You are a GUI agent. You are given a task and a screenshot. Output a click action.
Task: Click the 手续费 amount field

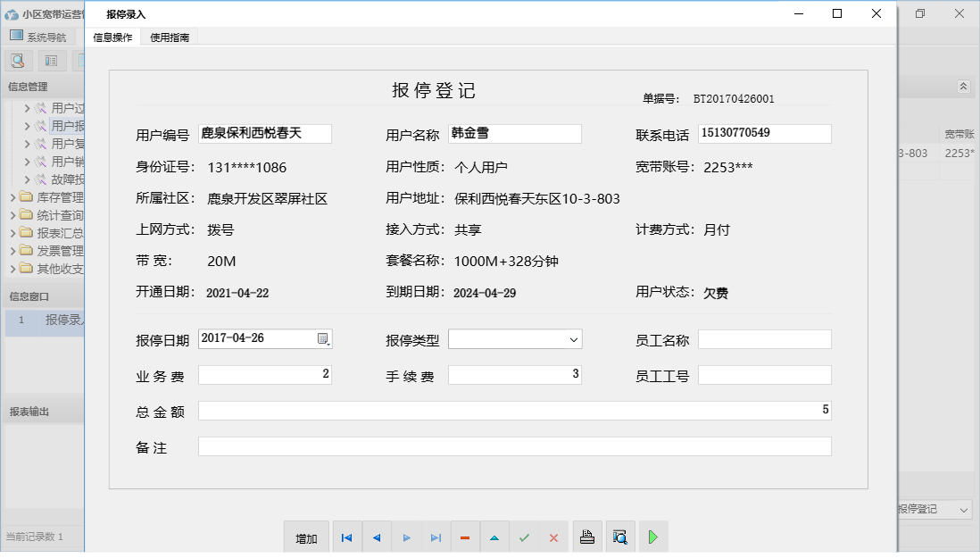pos(514,375)
